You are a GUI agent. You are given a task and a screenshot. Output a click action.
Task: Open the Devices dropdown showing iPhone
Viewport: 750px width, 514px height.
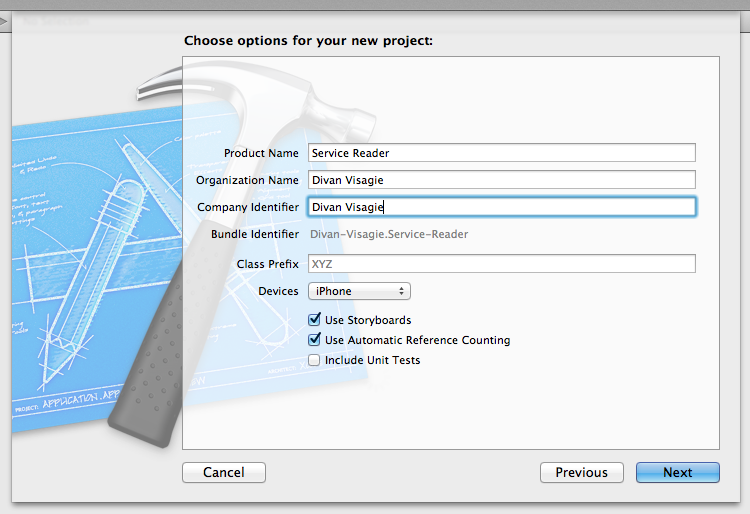pyautogui.click(x=359, y=291)
